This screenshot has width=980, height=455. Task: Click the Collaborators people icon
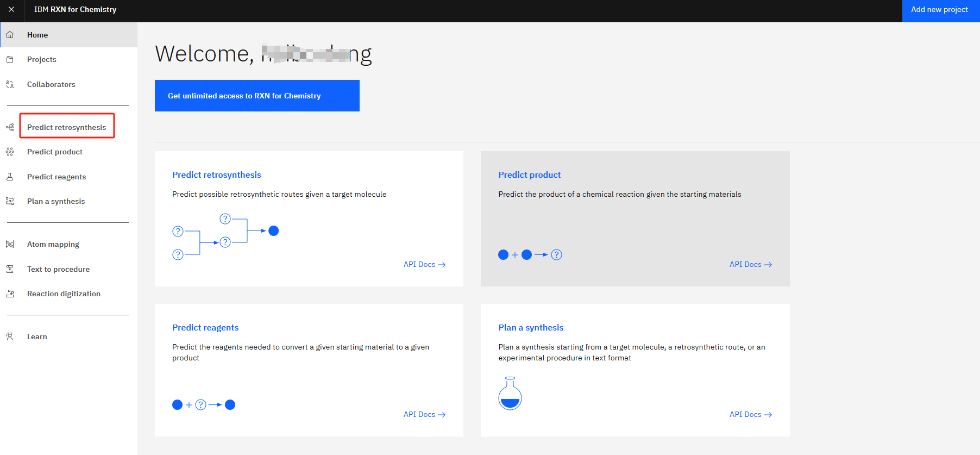[10, 84]
